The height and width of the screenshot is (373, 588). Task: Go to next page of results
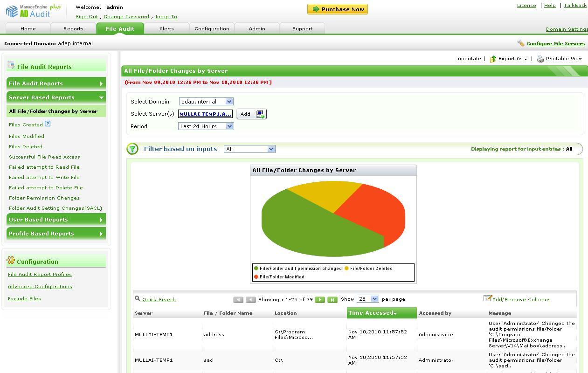[x=320, y=300]
